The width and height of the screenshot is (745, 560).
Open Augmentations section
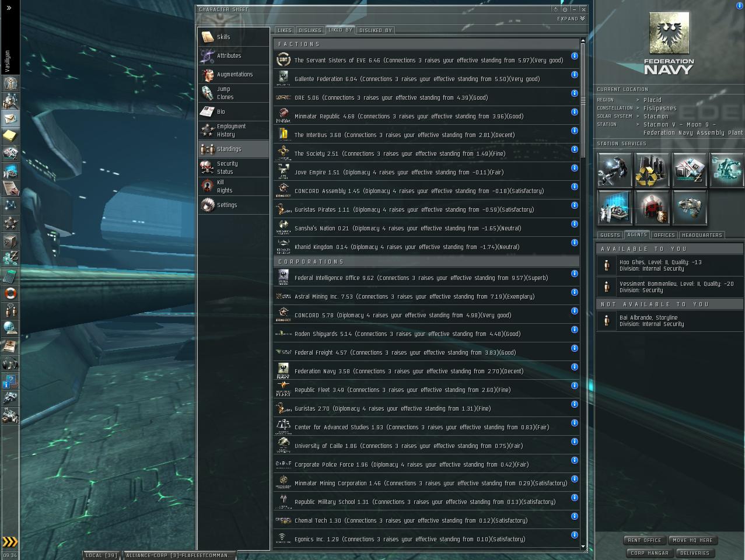point(233,74)
